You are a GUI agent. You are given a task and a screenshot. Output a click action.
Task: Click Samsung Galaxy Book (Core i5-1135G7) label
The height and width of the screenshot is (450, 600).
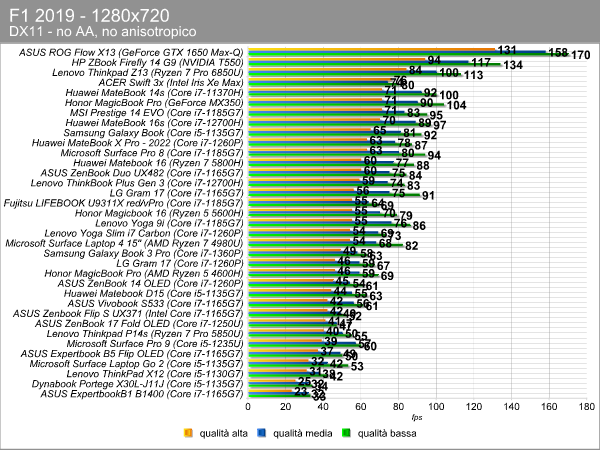153,133
